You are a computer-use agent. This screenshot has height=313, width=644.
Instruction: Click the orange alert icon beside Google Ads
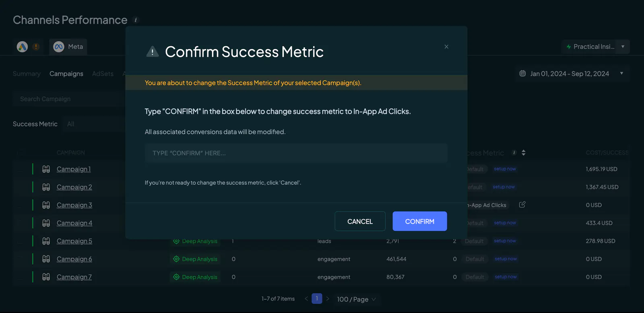pyautogui.click(x=36, y=47)
